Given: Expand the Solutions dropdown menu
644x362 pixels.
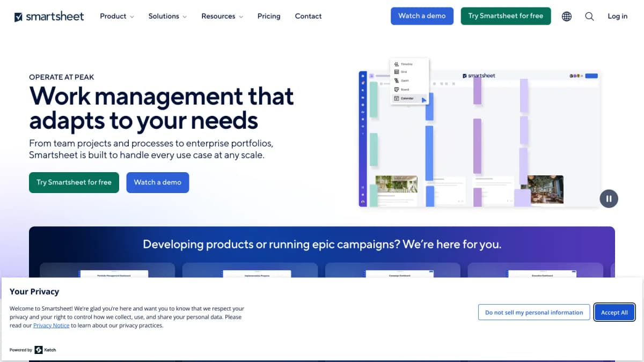Looking at the screenshot, I should point(167,16).
